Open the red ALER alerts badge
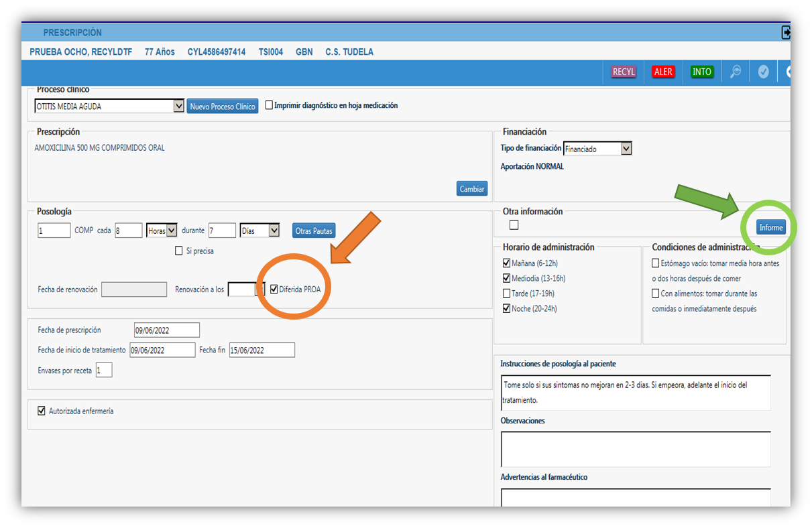 tap(662, 72)
